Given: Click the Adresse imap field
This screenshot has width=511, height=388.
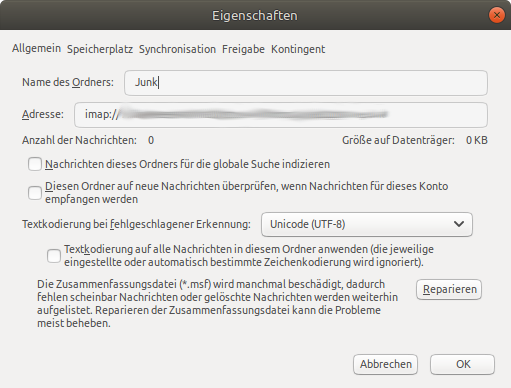Looking at the screenshot, I should tap(281, 115).
